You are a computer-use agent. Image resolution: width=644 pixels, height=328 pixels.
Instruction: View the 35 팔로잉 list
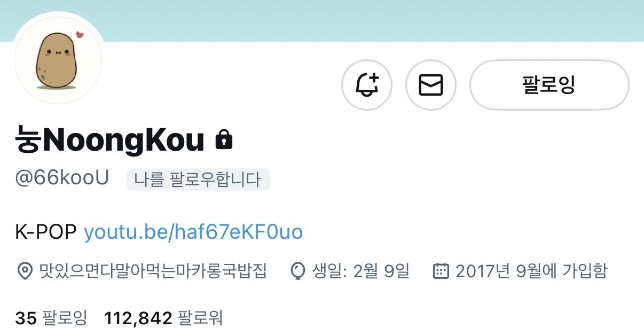51,318
